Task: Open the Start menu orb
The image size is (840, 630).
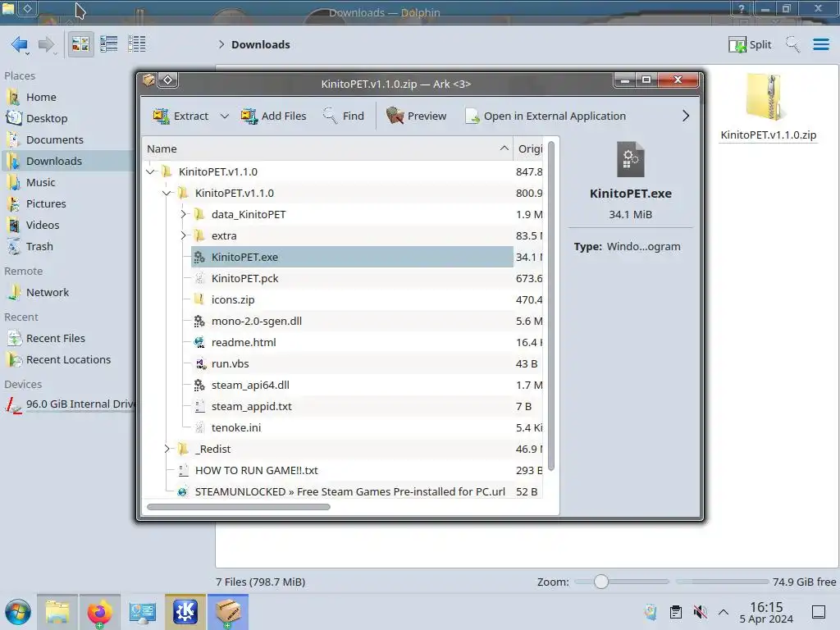Action: [18, 612]
